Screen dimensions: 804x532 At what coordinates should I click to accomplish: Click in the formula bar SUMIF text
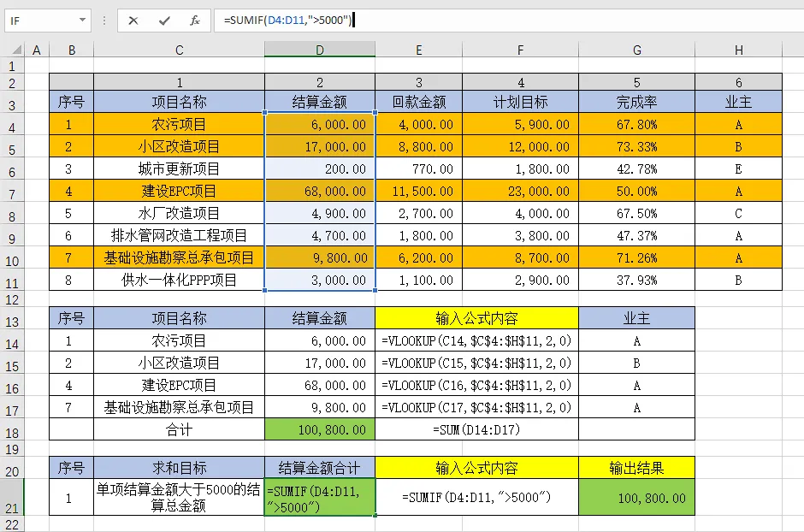click(288, 21)
